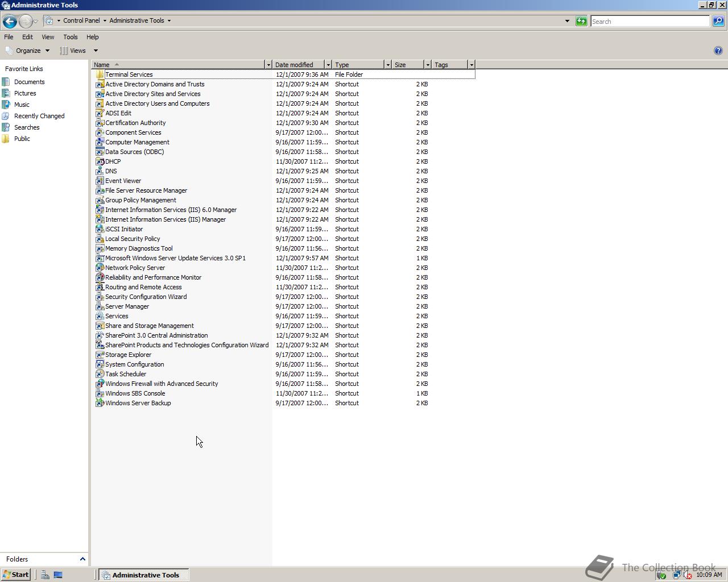This screenshot has width=728, height=582.
Task: Click the Group Policy Management icon
Action: point(100,200)
